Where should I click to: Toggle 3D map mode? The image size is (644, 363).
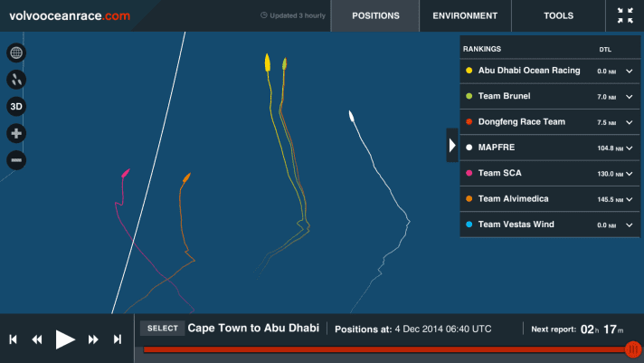[16, 107]
